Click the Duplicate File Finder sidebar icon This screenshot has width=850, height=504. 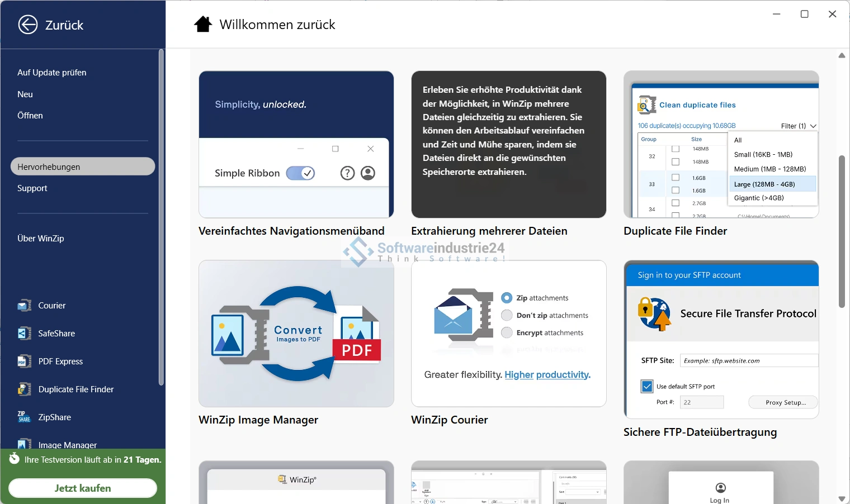(x=24, y=389)
